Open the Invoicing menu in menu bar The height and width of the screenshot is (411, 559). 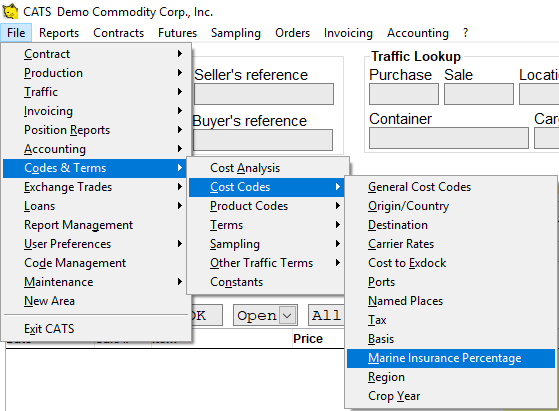(348, 33)
